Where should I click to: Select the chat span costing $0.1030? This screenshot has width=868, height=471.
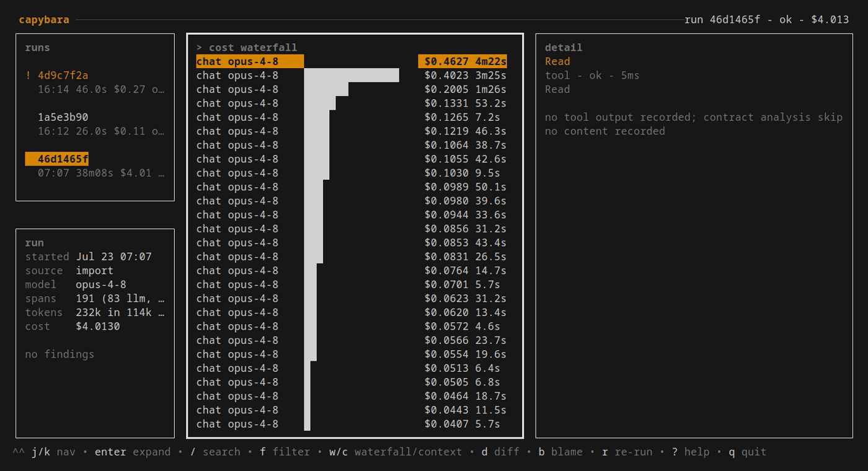pyautogui.click(x=352, y=173)
